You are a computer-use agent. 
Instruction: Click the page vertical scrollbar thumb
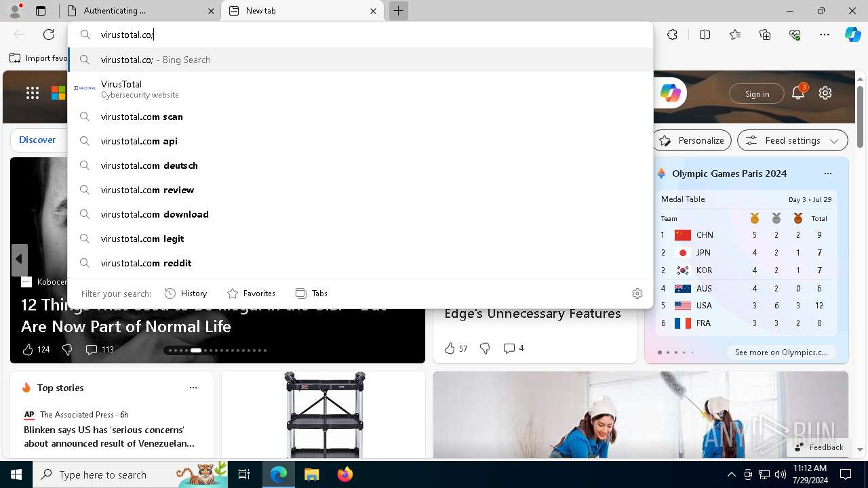pyautogui.click(x=860, y=117)
